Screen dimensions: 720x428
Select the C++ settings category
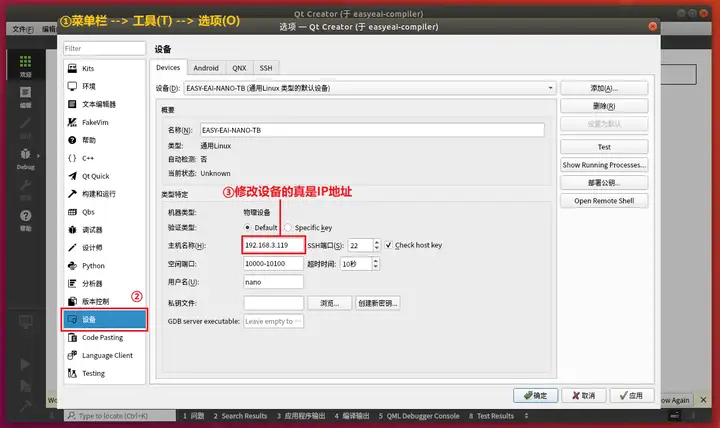pos(104,158)
